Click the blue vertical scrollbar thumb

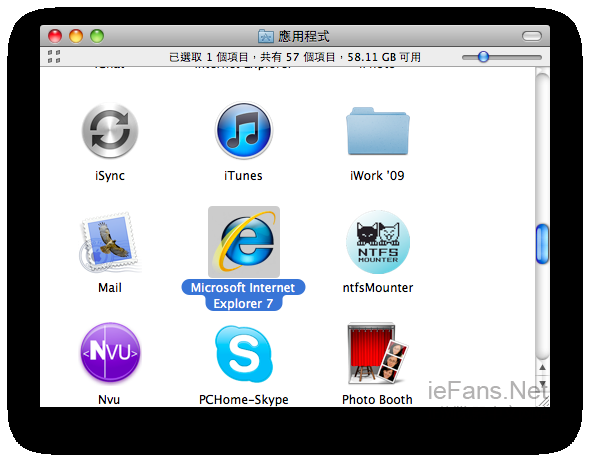click(542, 244)
